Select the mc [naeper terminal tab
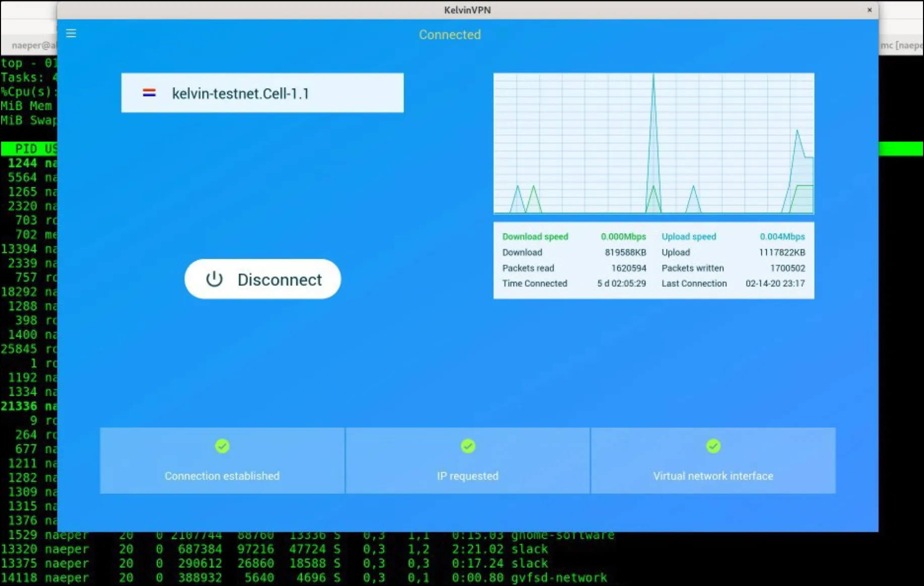Screen dimensions: 924x586 coord(901,45)
